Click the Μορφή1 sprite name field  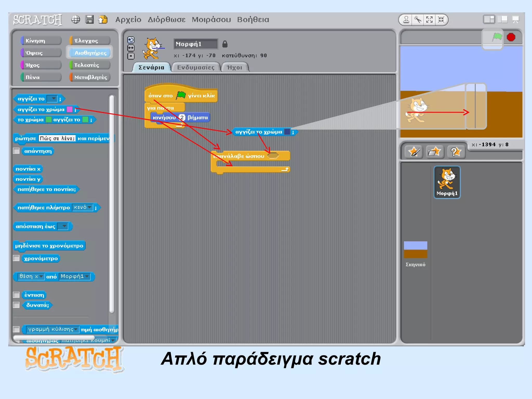[196, 44]
